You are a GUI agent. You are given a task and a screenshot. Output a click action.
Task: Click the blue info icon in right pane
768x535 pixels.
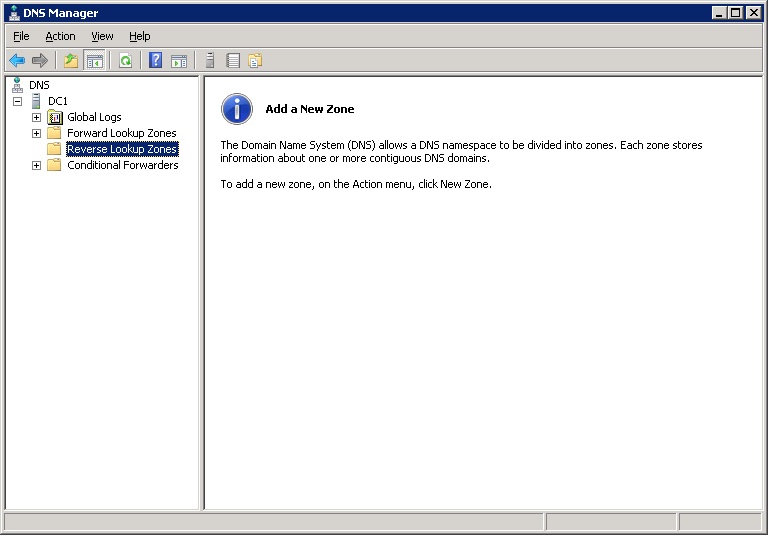(237, 109)
